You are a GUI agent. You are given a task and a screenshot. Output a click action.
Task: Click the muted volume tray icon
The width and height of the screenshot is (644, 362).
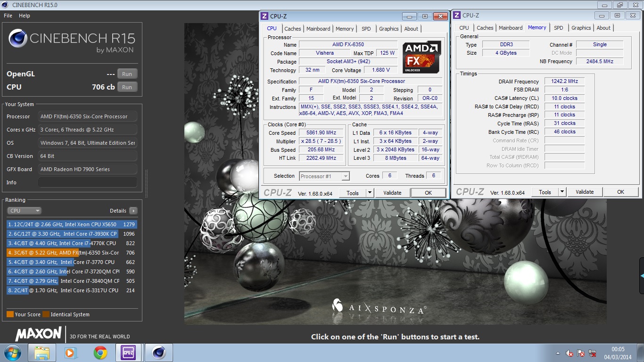coord(569,353)
